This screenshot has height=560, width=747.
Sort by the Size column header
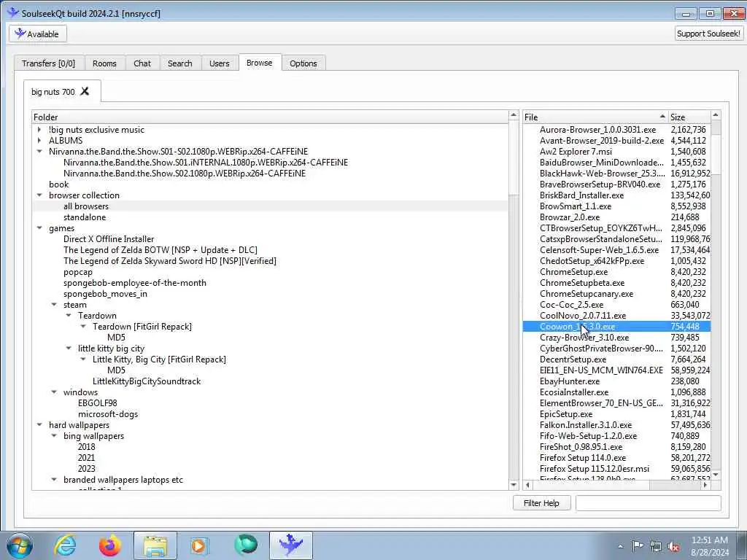[689, 117]
